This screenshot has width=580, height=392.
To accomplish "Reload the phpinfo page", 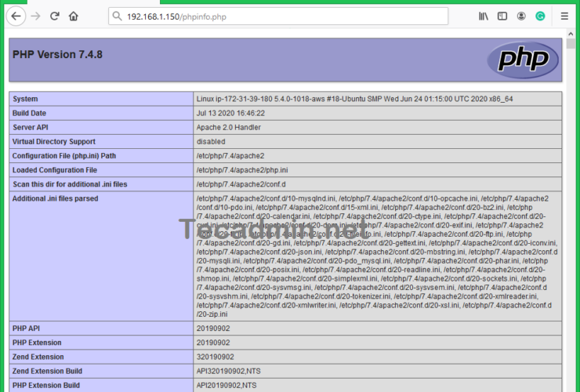I will pyautogui.click(x=55, y=16).
